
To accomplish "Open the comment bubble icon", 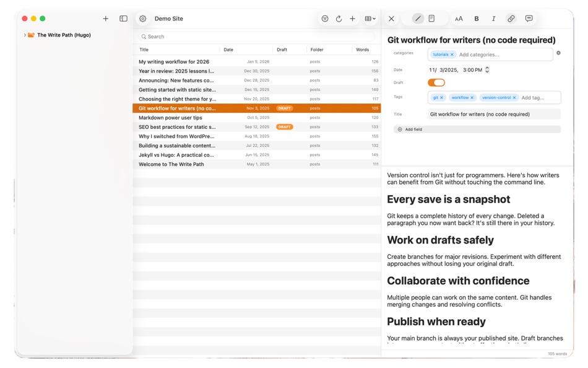I will pos(529,19).
